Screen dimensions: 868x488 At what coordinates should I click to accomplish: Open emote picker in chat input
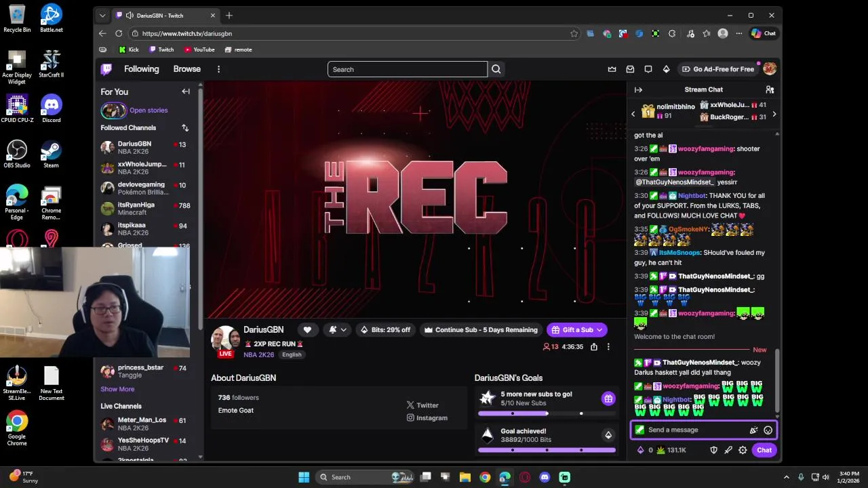pyautogui.click(x=768, y=430)
